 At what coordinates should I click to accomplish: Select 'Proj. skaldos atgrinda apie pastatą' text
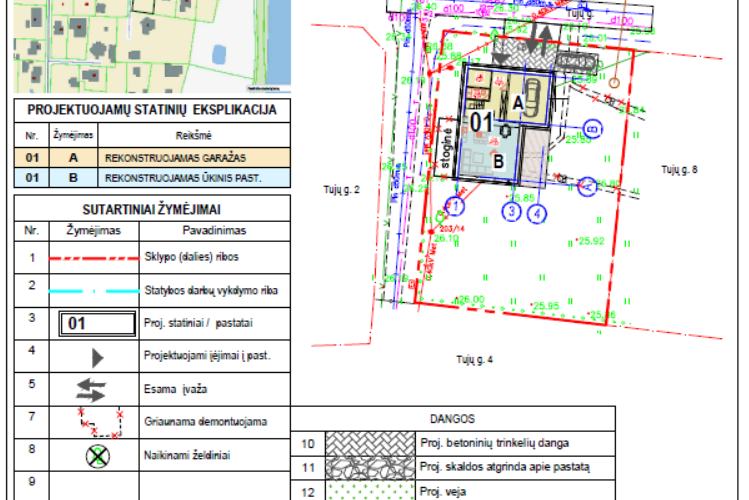click(504, 467)
